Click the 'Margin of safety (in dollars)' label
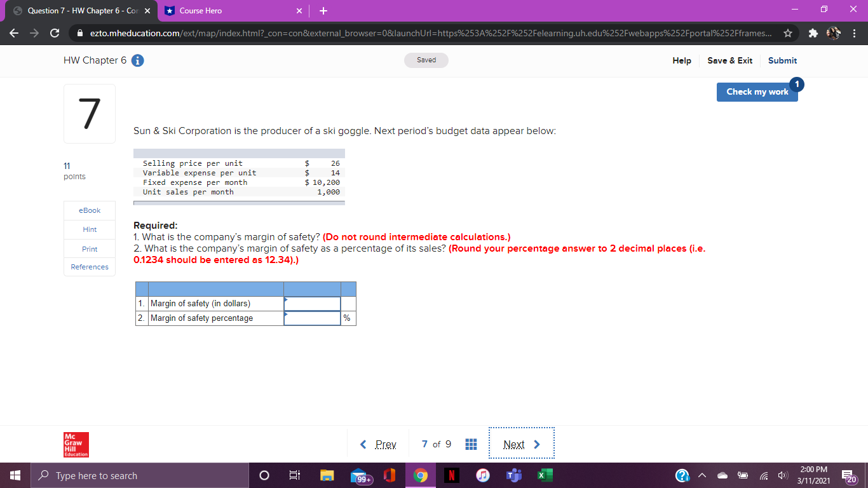This screenshot has height=488, width=868. (200, 304)
